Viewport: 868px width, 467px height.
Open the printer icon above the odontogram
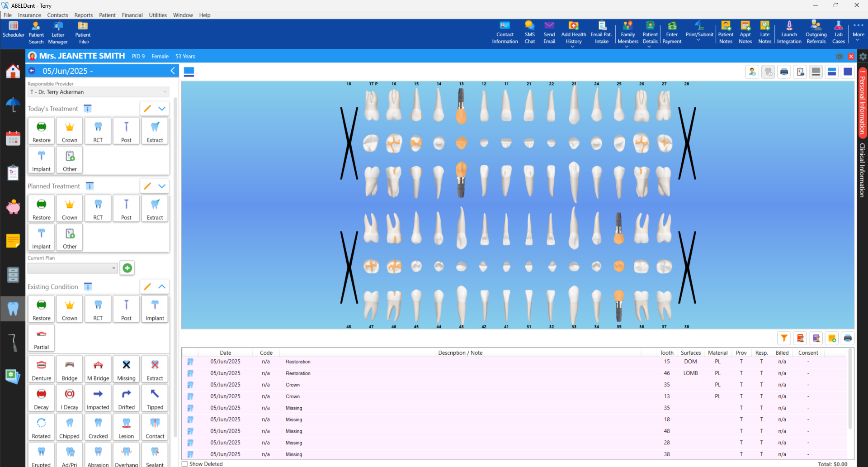[784, 71]
